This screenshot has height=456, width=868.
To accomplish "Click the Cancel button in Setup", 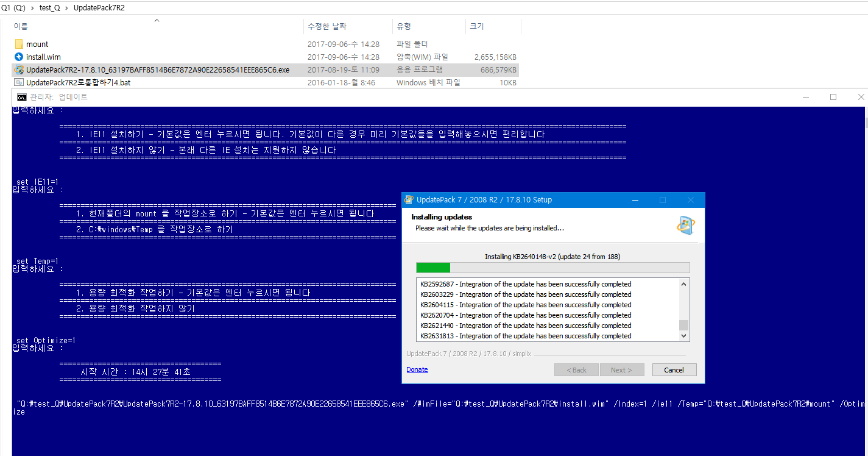I will point(674,370).
